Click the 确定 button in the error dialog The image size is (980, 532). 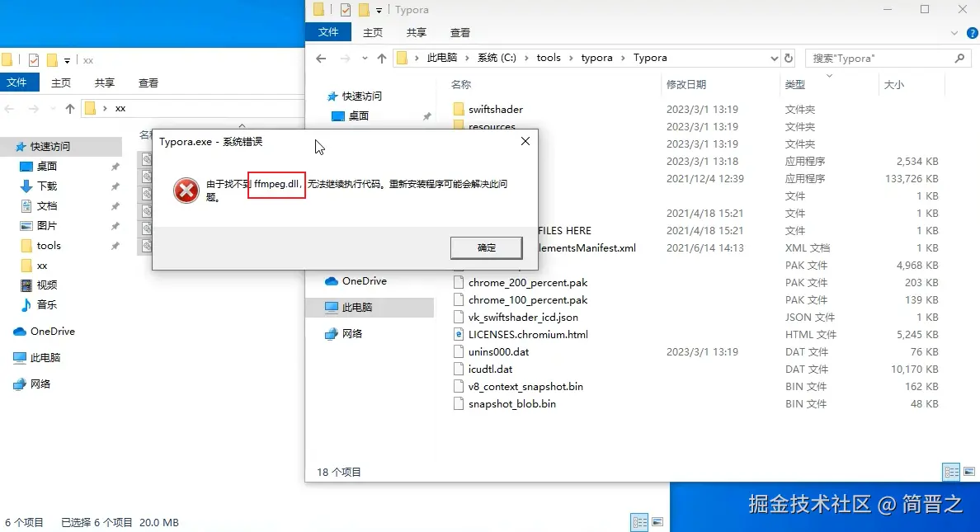click(486, 247)
